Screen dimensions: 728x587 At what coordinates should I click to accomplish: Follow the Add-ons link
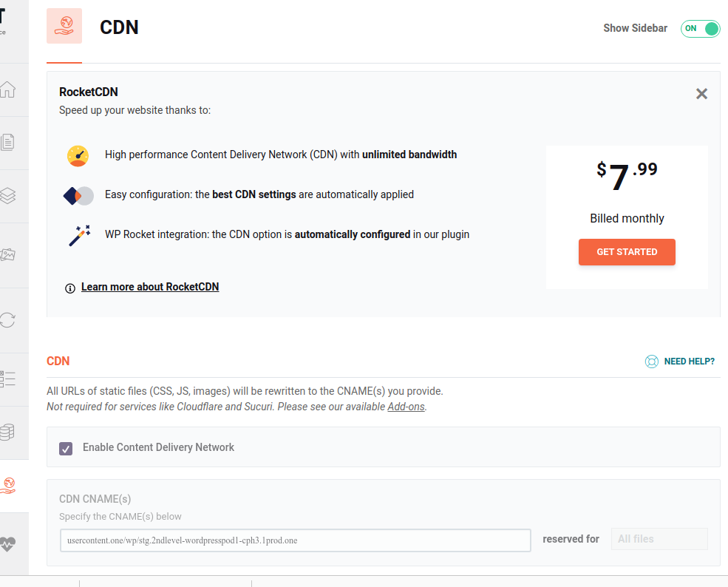coord(405,407)
